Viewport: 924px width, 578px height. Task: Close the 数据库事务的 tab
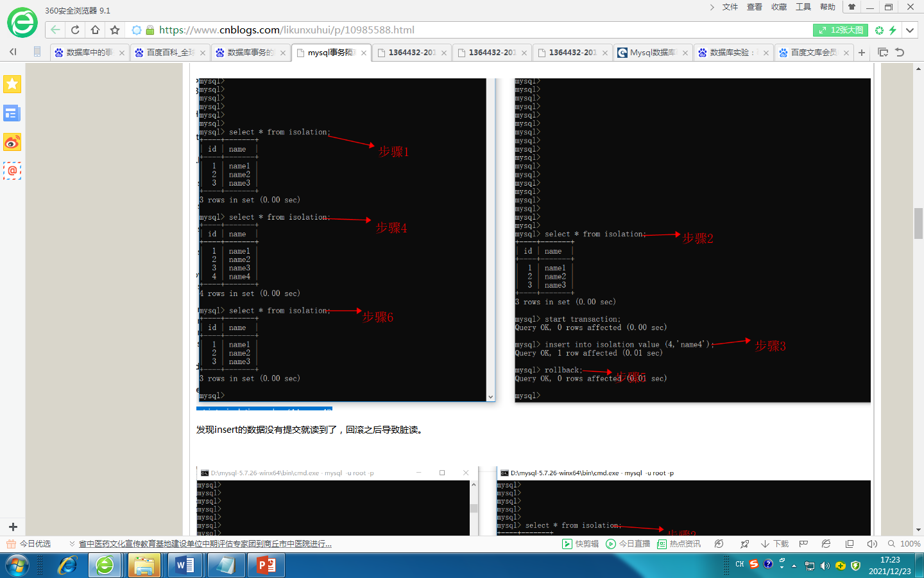click(x=283, y=53)
